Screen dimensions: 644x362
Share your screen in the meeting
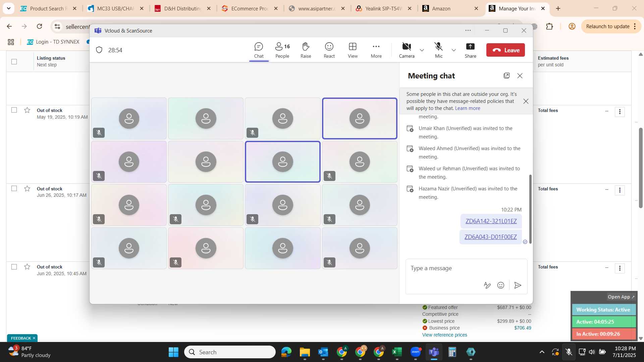[x=470, y=50]
